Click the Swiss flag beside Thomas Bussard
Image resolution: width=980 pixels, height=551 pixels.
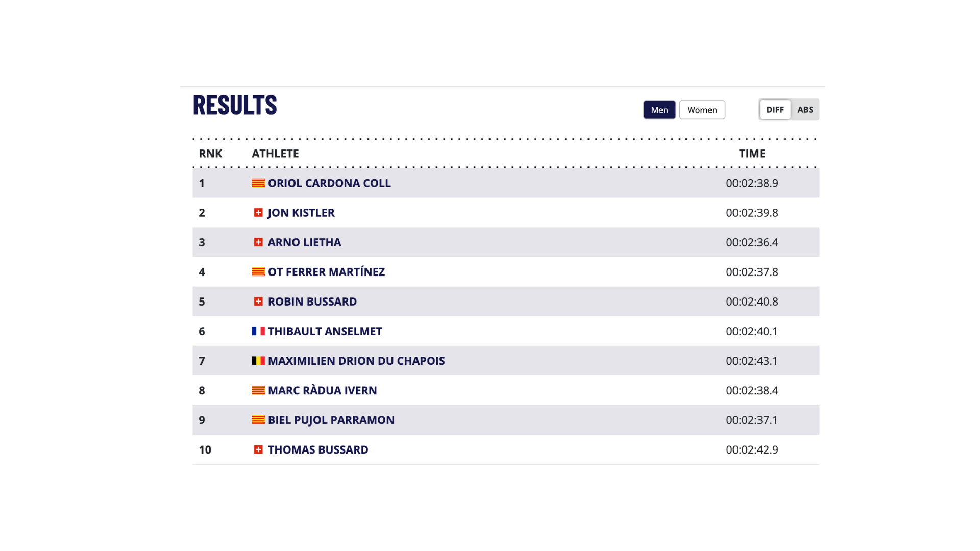tap(258, 449)
